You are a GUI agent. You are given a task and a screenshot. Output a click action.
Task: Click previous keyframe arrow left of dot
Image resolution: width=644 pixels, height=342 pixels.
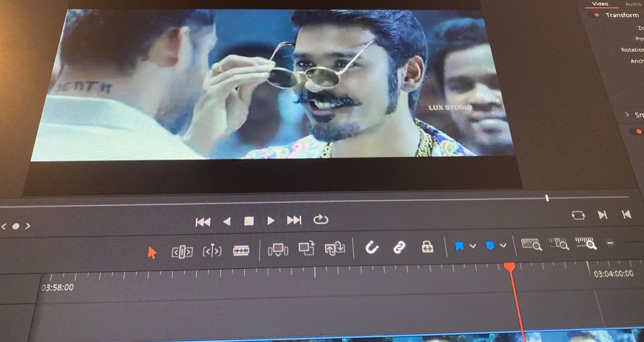click(3, 227)
